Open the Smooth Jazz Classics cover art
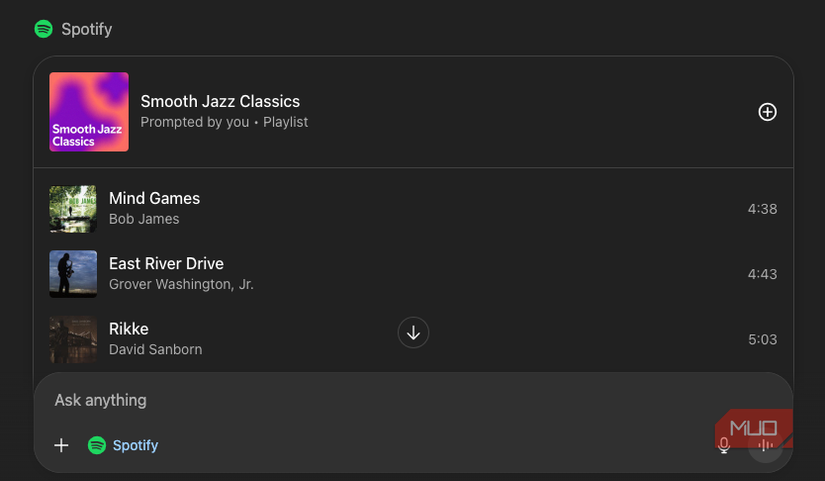The image size is (825, 481). (89, 112)
